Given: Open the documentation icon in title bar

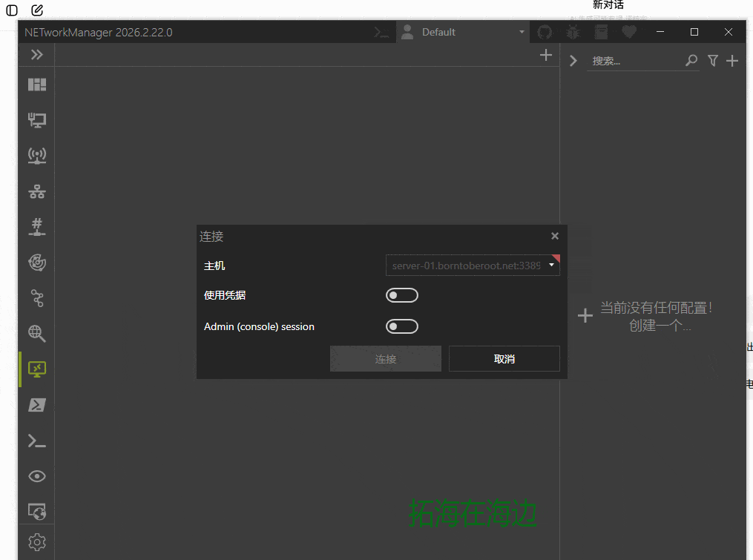Looking at the screenshot, I should 601,32.
